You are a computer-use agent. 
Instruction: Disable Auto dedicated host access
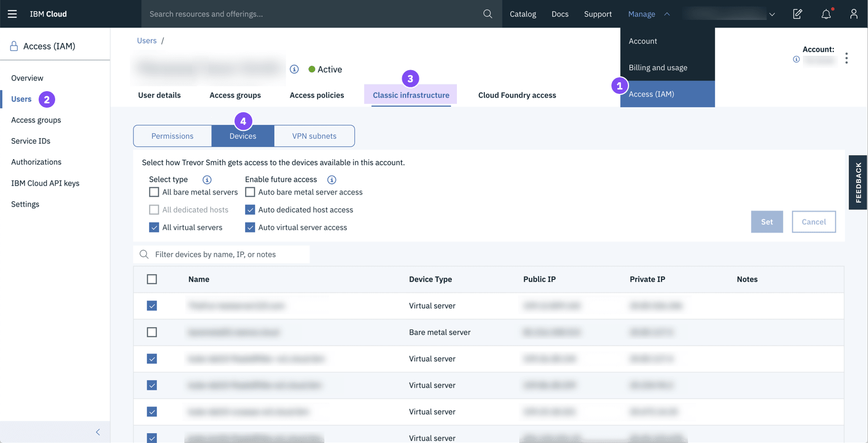(250, 210)
